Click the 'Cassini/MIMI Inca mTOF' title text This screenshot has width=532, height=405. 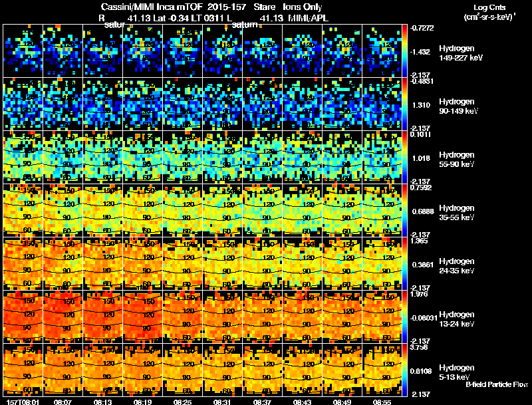point(152,7)
